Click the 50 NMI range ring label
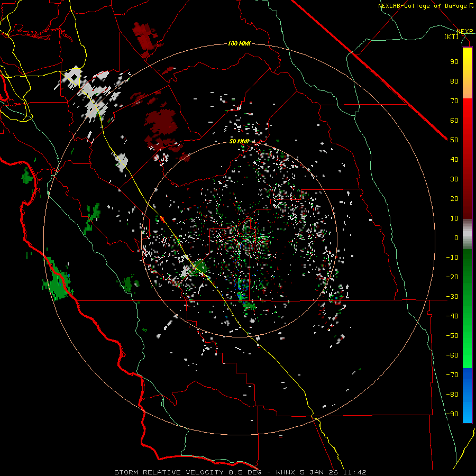This screenshot has width=476, height=476. [x=239, y=141]
